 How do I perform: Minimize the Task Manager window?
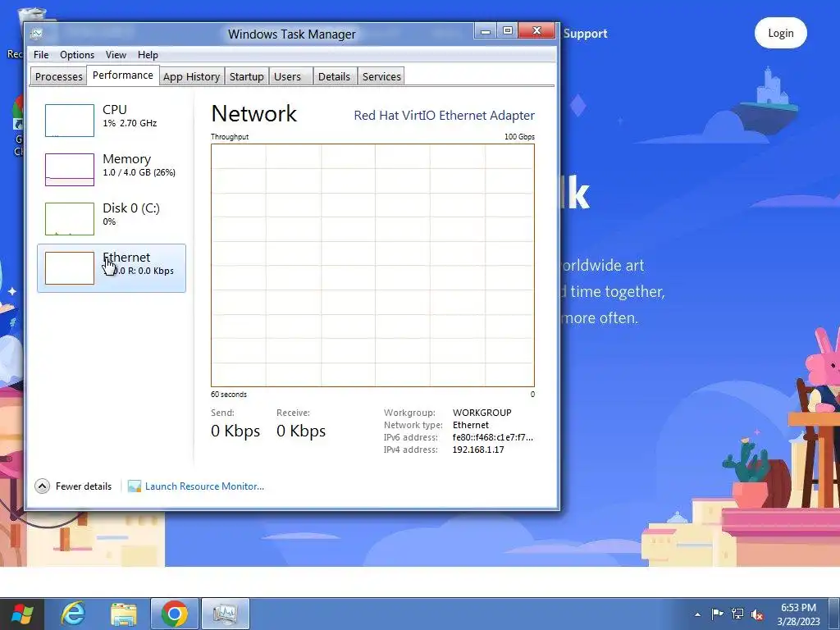coord(486,31)
